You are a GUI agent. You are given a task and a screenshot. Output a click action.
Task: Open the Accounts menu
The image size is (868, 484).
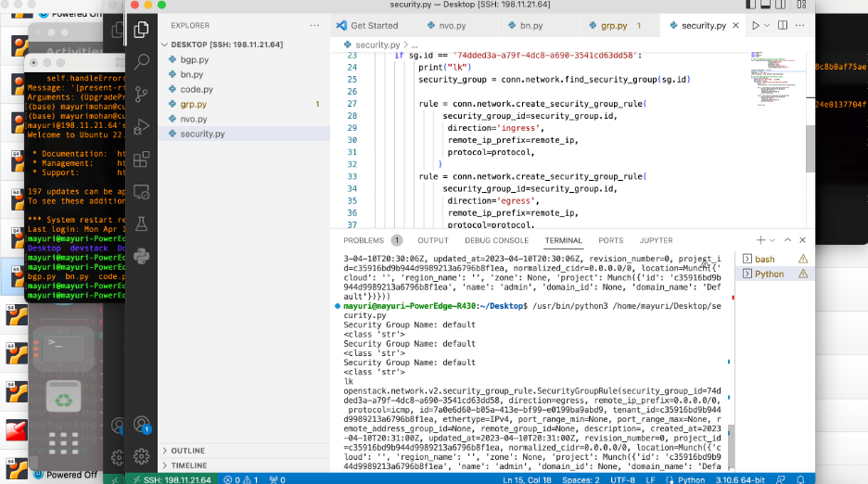tap(142, 425)
